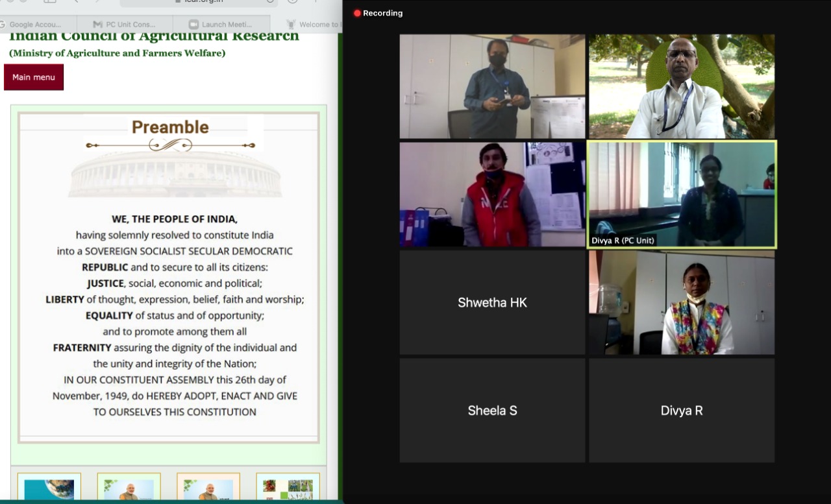Switch to the Google Account browser tab
Screen dimensions: 831x504
(36, 25)
